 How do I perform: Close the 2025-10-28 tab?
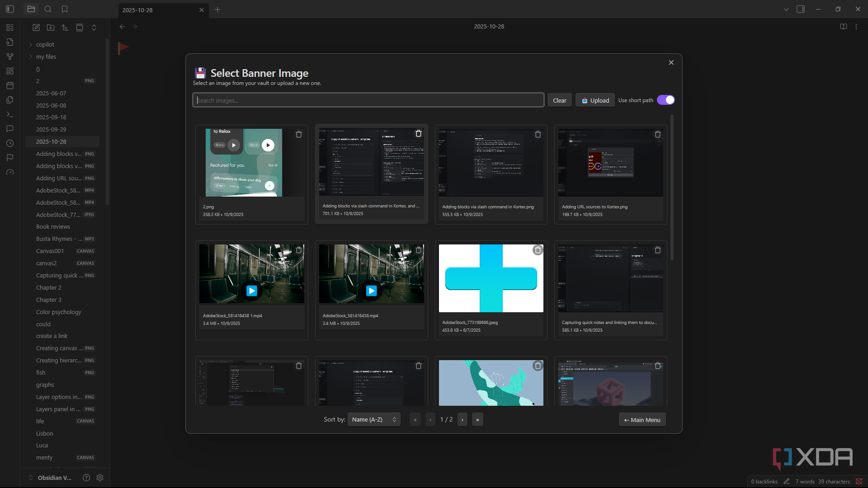tap(202, 10)
